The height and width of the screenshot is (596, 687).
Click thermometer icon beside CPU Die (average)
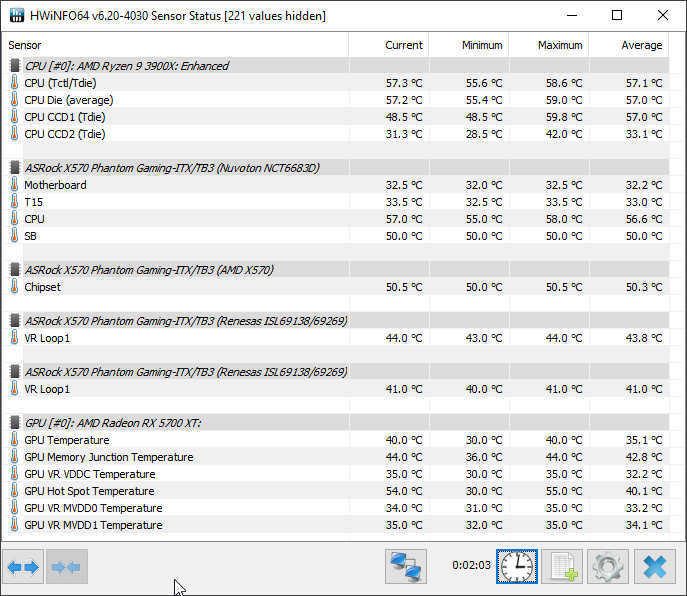(x=14, y=100)
